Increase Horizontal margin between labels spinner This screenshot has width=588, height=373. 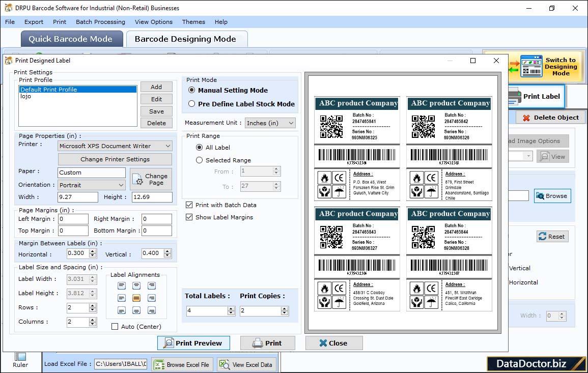pyautogui.click(x=93, y=251)
